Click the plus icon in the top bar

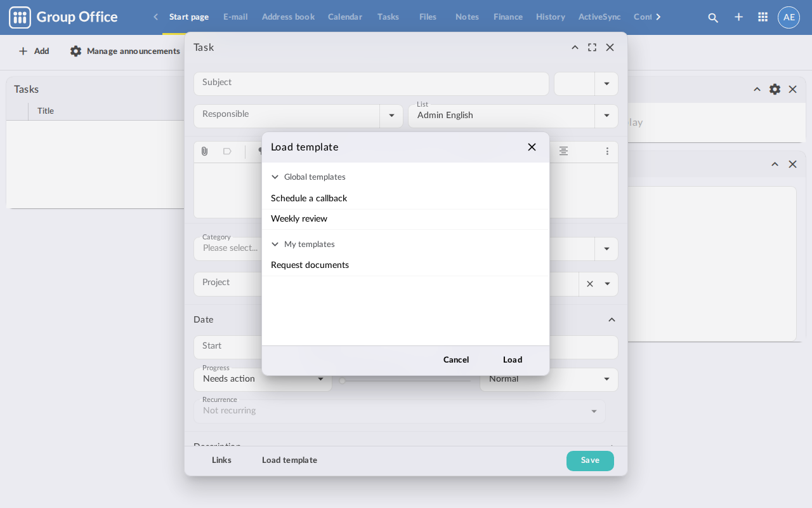(738, 17)
